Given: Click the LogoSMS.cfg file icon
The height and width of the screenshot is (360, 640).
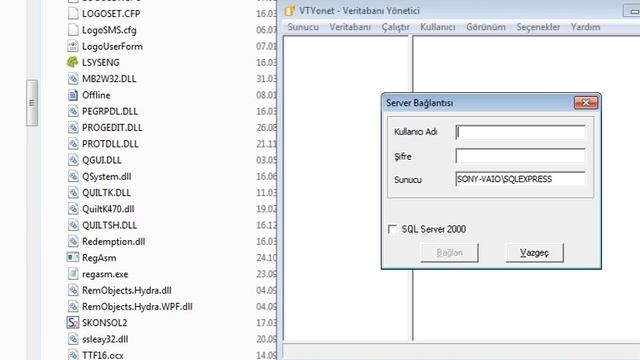Looking at the screenshot, I should pyautogui.click(x=73, y=30).
